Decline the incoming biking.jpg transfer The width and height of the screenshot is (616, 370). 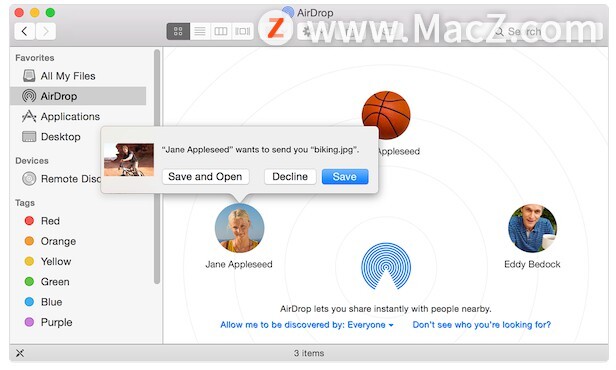click(290, 177)
